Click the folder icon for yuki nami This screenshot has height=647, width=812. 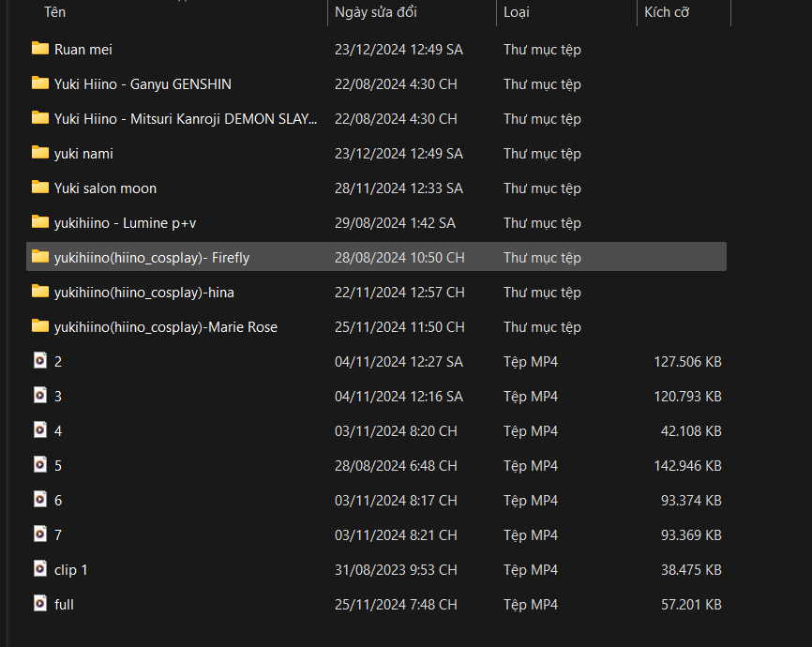pyautogui.click(x=39, y=153)
